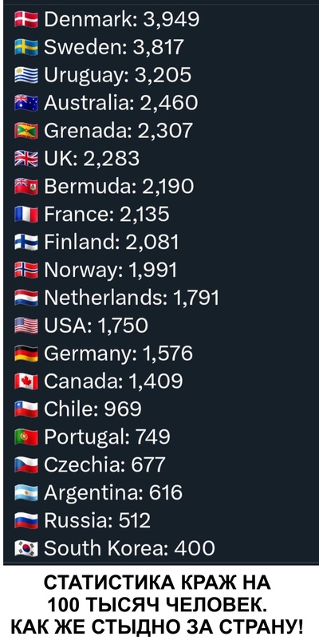
Task: Select the France: 2,135 text
Action: point(106,214)
